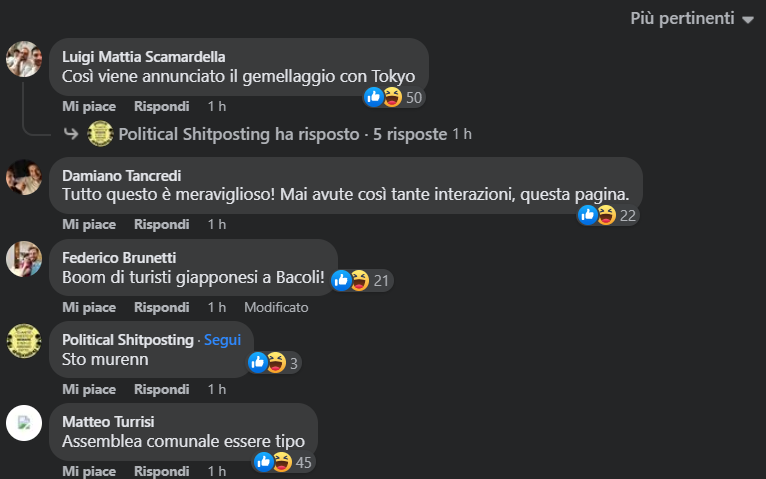766x479 pixels.
Task: Open Federico Brunetti's profile picture
Action: pyautogui.click(x=24, y=259)
